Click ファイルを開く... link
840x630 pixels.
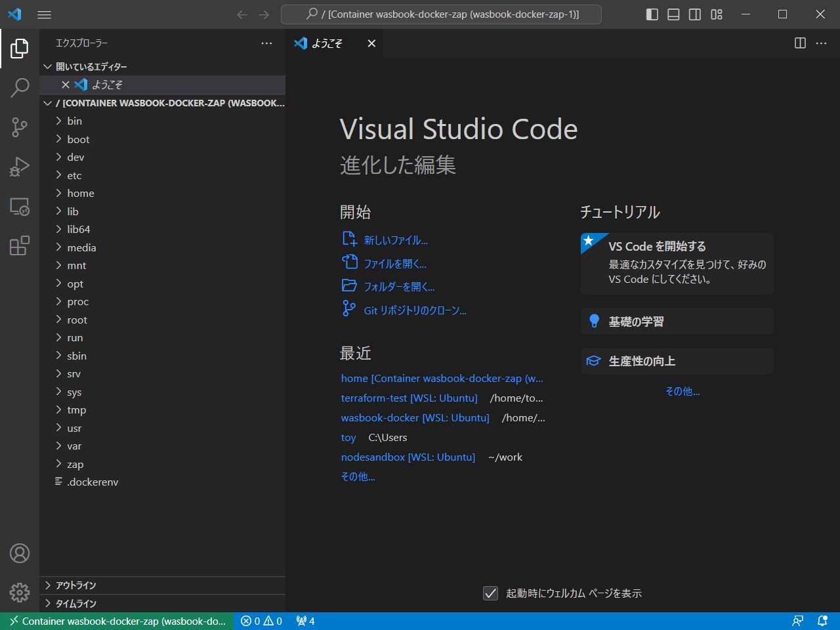395,264
